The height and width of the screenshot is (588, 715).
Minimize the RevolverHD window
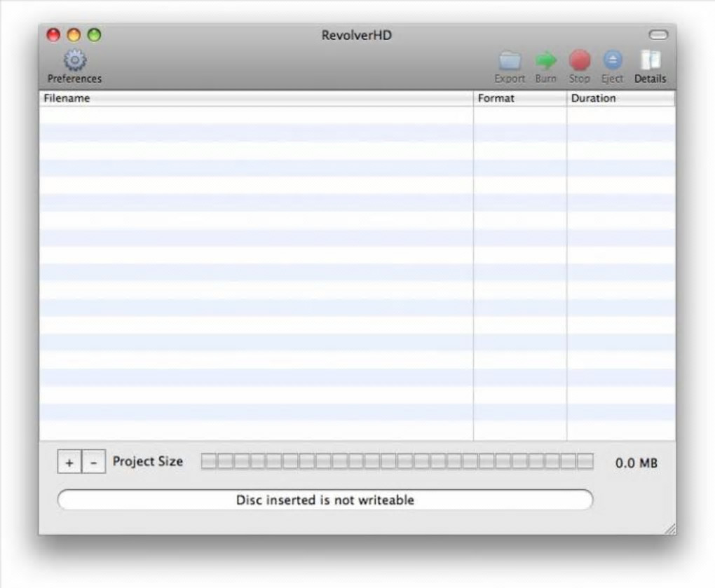[74, 35]
